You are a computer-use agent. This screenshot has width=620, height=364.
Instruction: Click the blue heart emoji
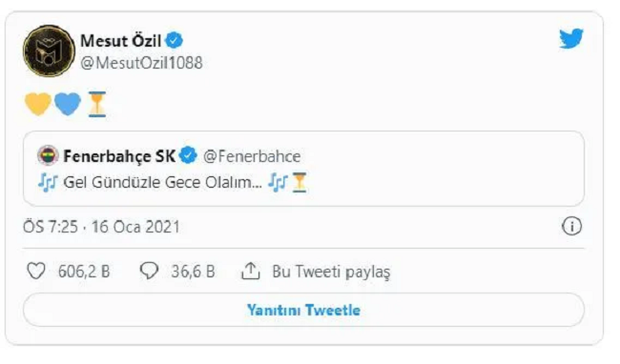[x=68, y=104]
